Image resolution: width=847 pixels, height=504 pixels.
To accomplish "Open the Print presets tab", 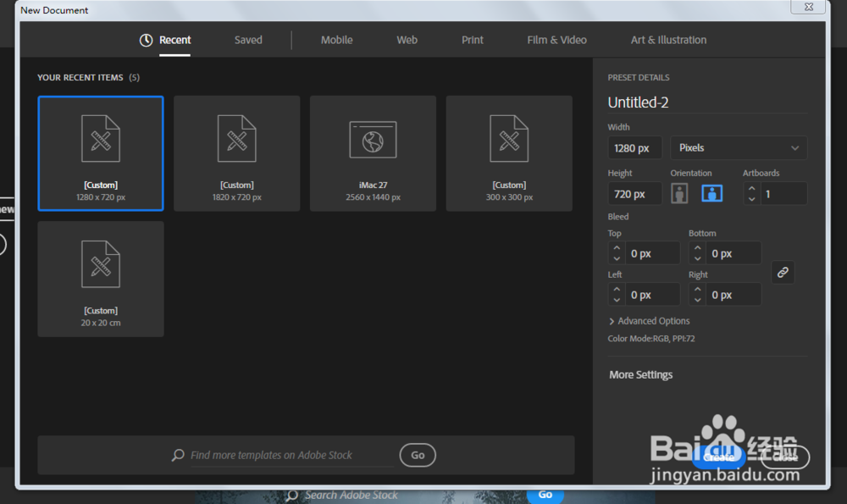I will point(472,40).
